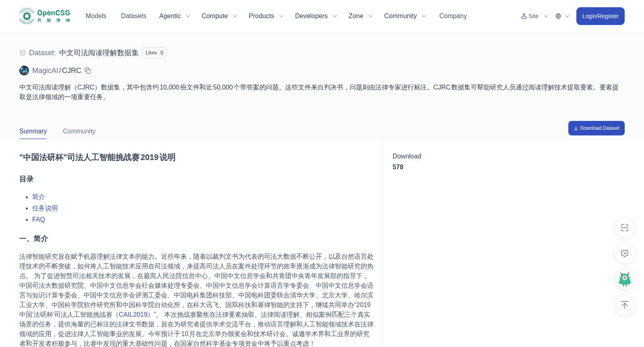
Task: Open the green mascot assistant
Action: [x=625, y=279]
